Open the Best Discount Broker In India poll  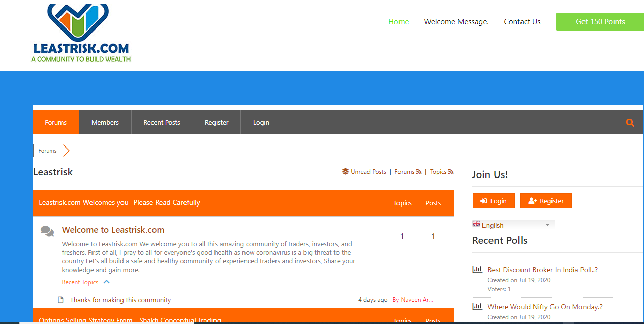coord(542,270)
